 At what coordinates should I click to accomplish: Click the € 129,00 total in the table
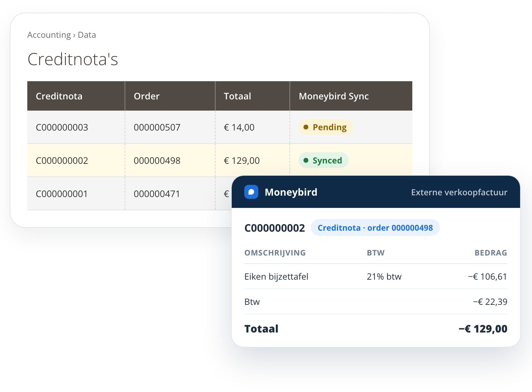click(x=241, y=161)
